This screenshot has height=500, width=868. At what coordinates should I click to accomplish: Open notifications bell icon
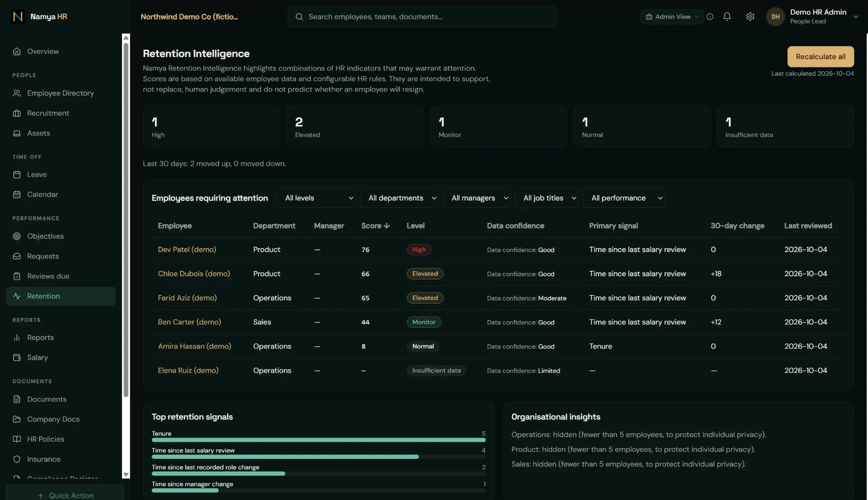pos(727,17)
